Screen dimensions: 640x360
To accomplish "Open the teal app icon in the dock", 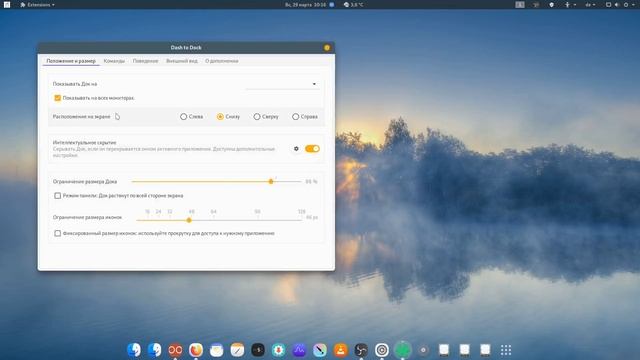I will [x=278, y=350].
